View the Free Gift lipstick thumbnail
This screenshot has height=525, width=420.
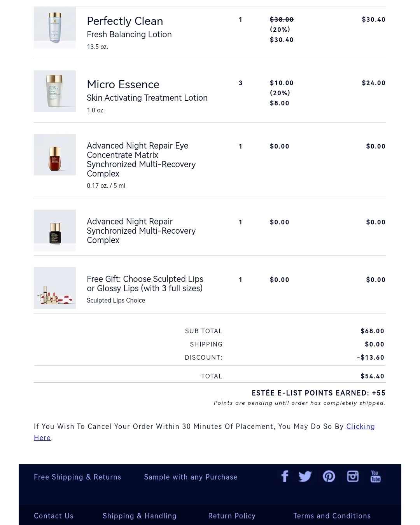click(x=55, y=288)
